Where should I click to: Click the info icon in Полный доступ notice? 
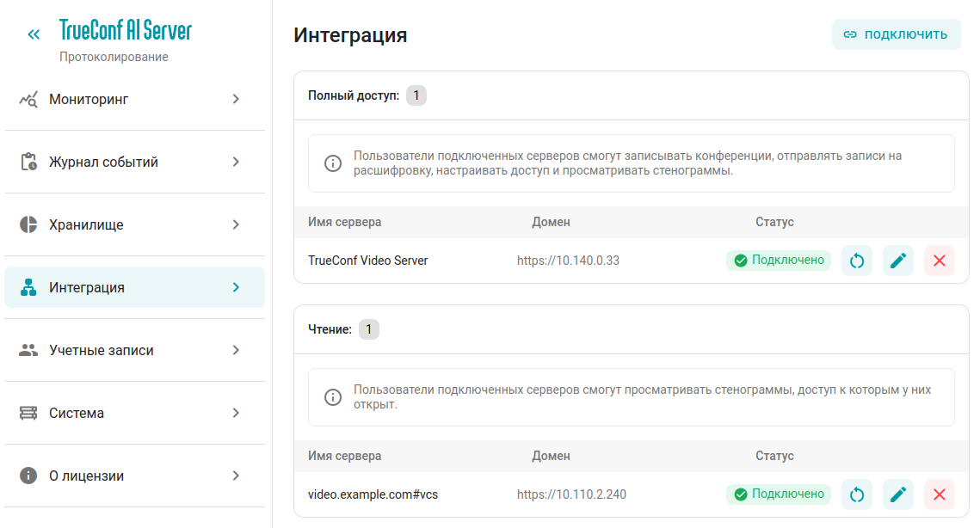[x=332, y=163]
